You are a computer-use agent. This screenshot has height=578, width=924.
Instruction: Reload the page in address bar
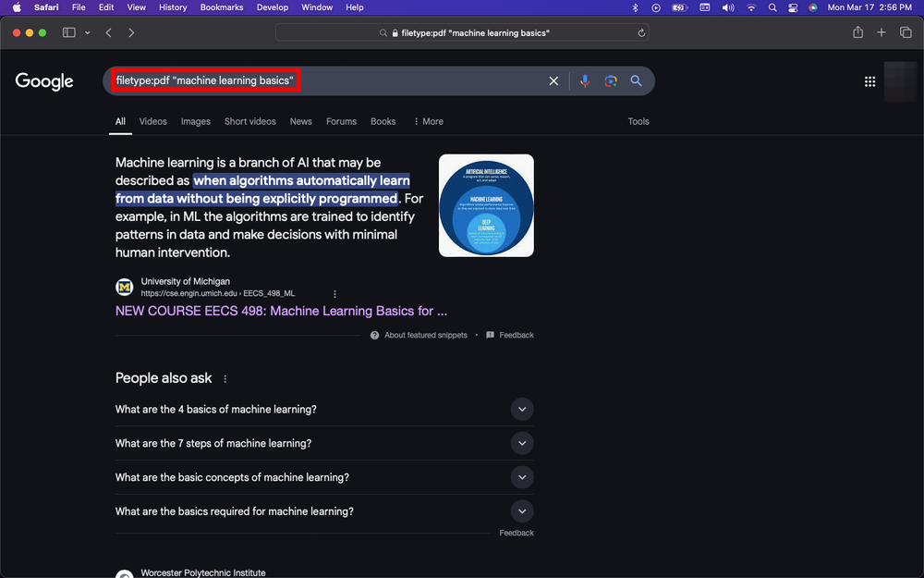(641, 32)
